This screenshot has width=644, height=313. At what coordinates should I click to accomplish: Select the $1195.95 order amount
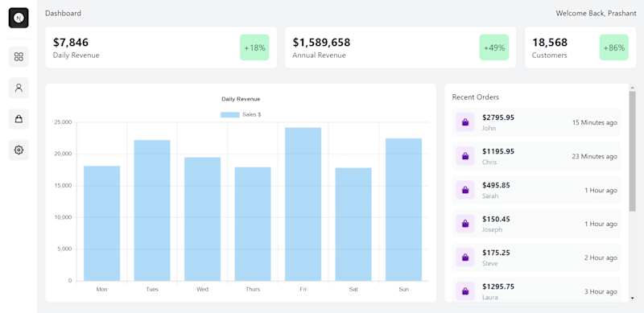pos(498,151)
